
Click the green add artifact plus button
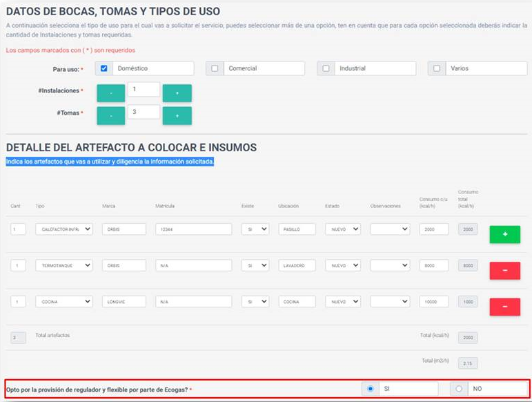point(504,234)
